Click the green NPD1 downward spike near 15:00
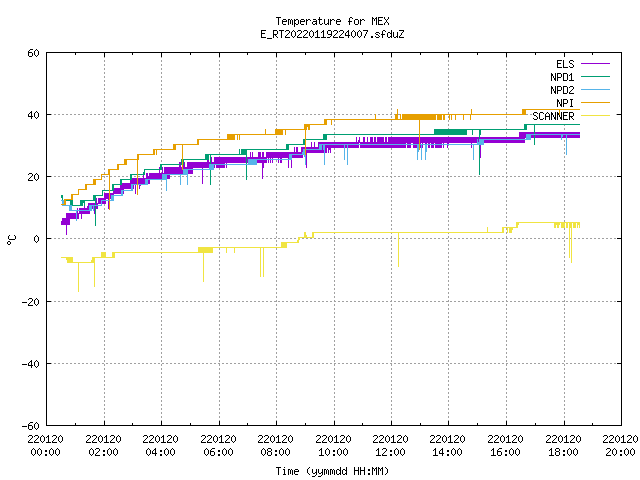Viewport: 640px width, 480px height. click(x=480, y=153)
